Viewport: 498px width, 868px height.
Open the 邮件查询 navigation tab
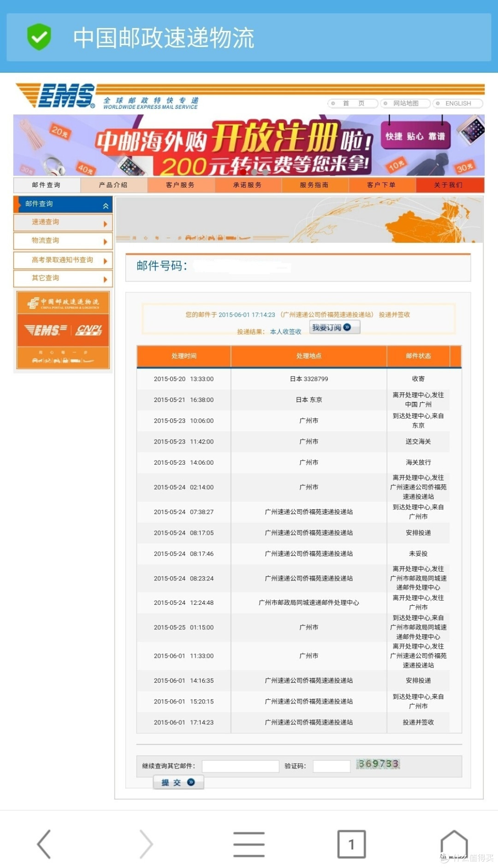pos(47,185)
